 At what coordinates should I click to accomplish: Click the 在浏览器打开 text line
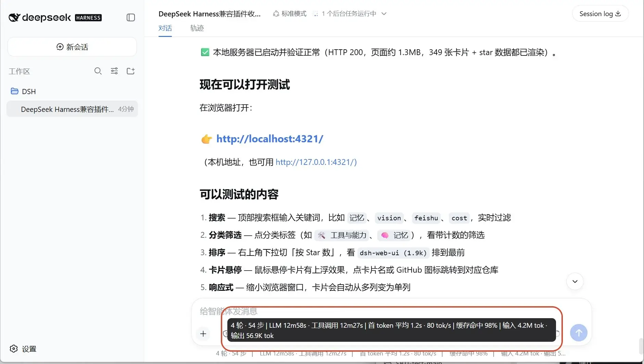click(226, 108)
